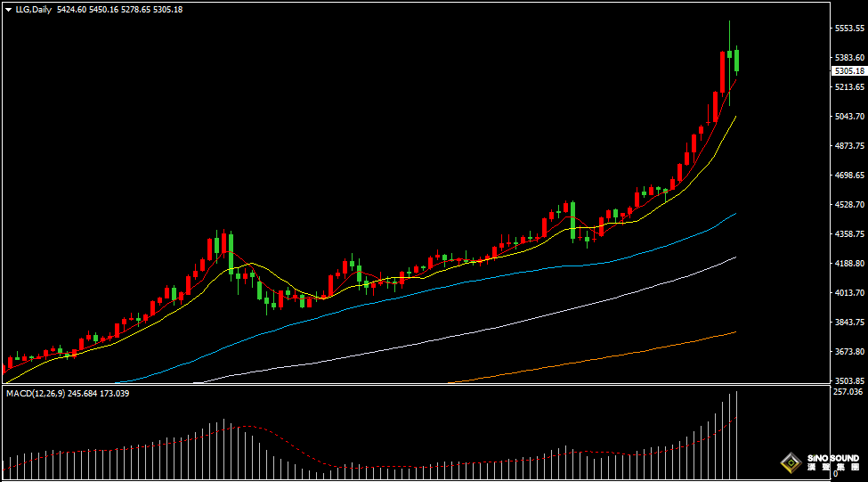Click the MACD signal value 173.039

point(115,394)
